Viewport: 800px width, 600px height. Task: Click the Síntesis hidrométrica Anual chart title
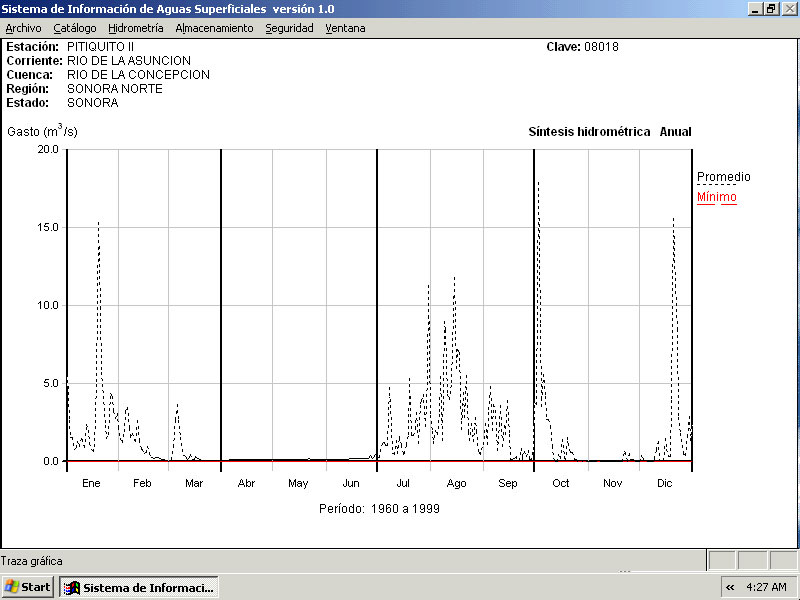pyautogui.click(x=609, y=132)
